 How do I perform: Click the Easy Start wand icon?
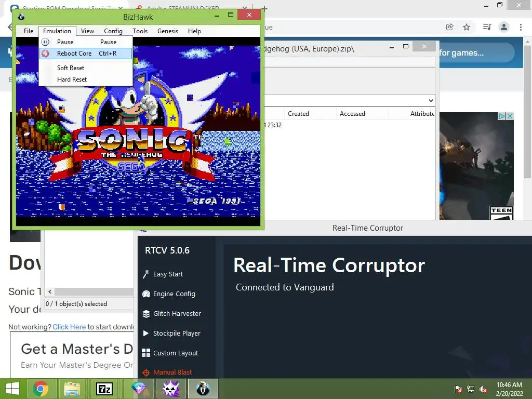[x=146, y=274]
